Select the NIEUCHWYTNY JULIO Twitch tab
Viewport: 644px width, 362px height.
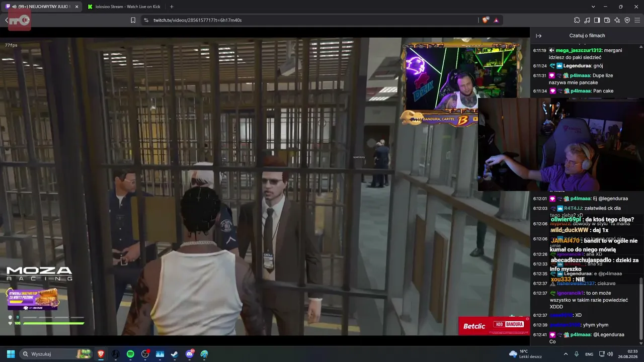tap(42, 7)
